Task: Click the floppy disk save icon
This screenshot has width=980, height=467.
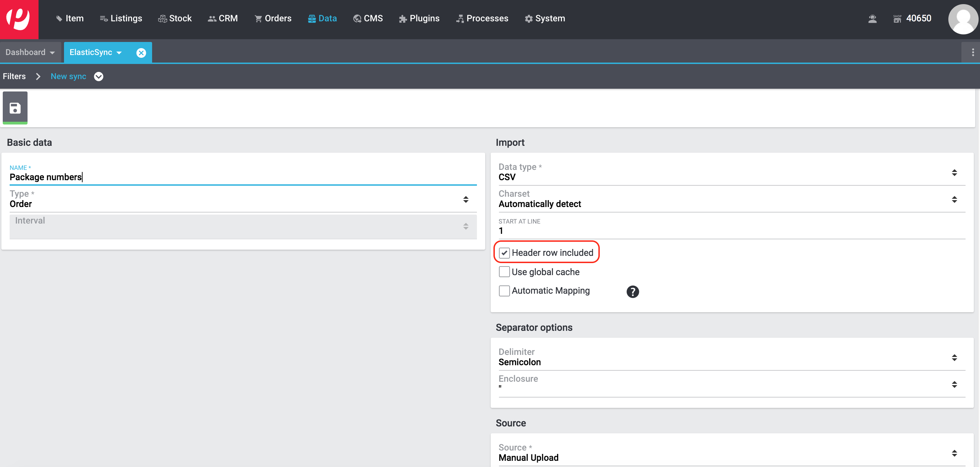Action: pos(15,108)
